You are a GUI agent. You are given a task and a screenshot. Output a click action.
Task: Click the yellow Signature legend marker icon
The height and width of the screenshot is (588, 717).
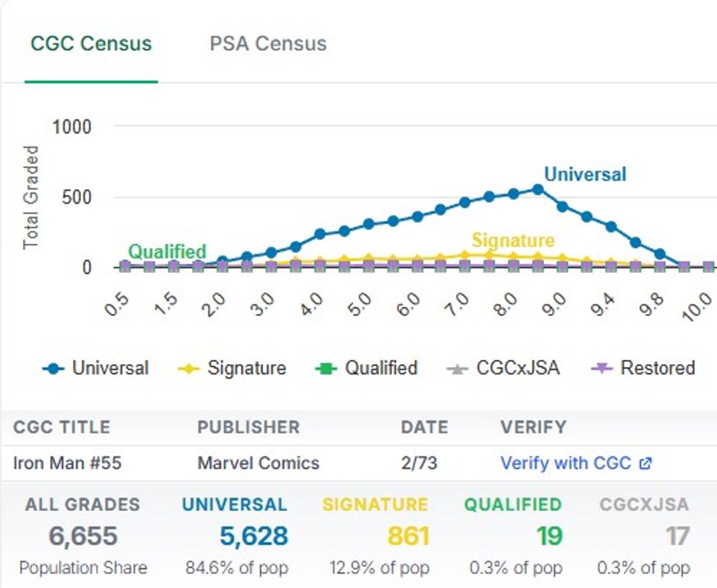189,368
